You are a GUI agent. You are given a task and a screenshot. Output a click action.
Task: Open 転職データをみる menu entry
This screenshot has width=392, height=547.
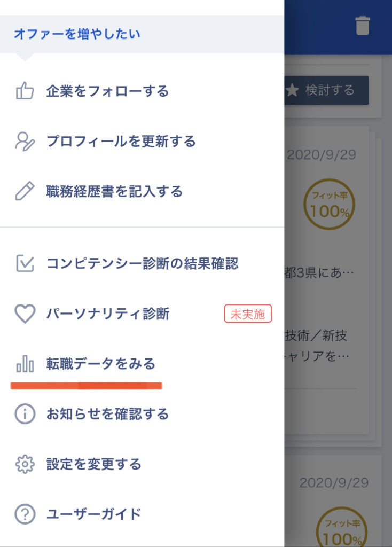tap(142, 364)
